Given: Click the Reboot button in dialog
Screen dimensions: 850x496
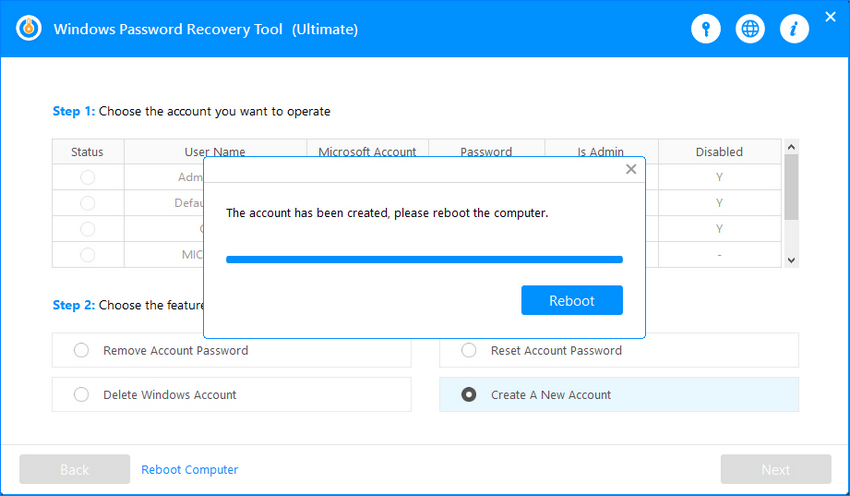Looking at the screenshot, I should point(572,300).
